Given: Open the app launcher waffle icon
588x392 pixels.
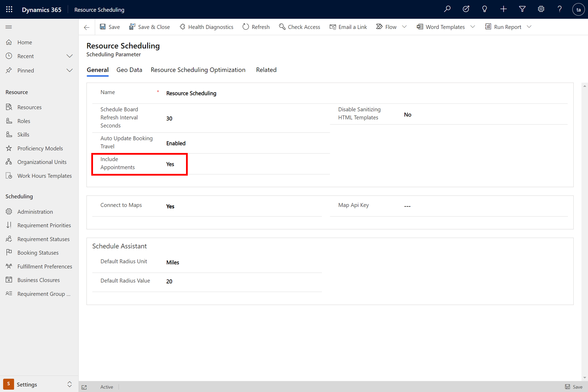Looking at the screenshot, I should [9, 9].
